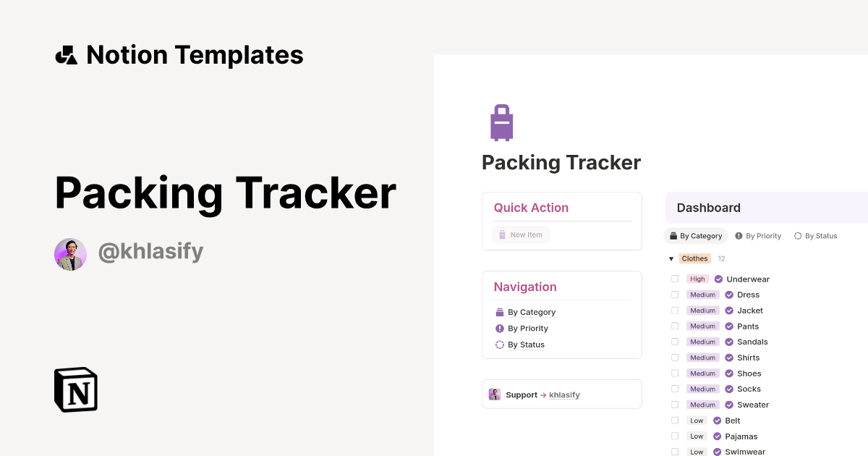
Task: Click the @khlasify profile avatar
Action: point(70,254)
